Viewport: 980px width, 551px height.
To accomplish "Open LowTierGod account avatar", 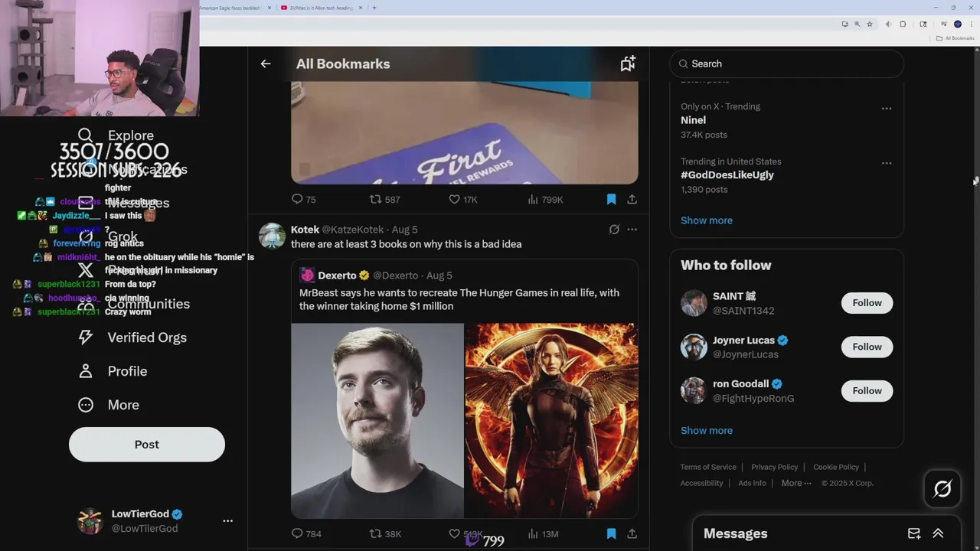I will [x=90, y=520].
